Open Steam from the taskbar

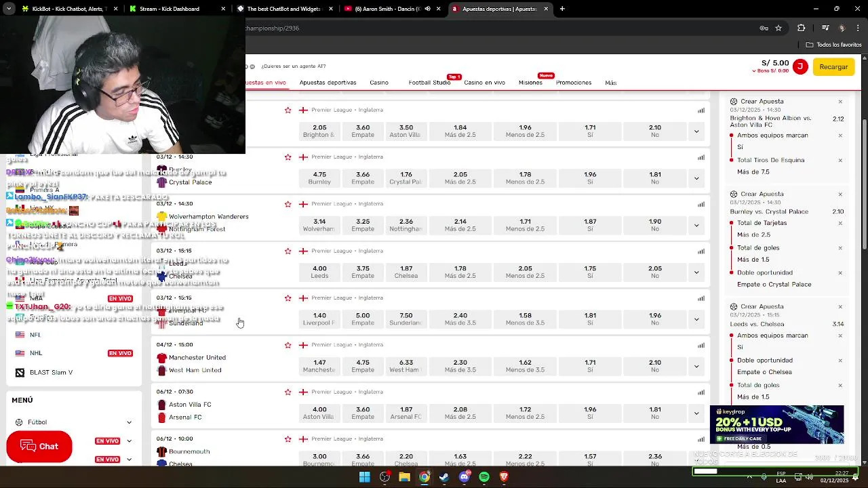tap(443, 477)
